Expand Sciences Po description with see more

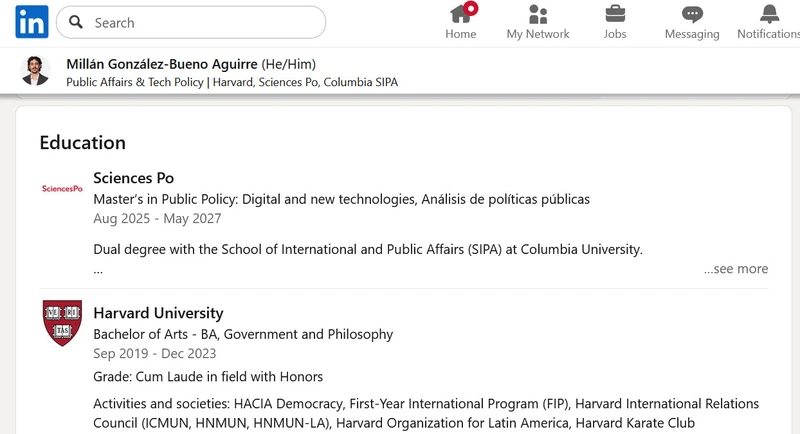point(736,269)
